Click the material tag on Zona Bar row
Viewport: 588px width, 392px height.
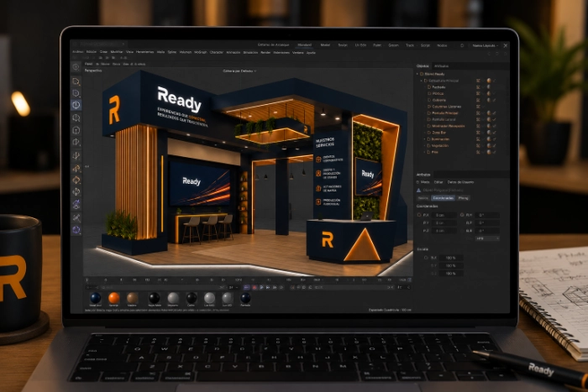tap(489, 133)
